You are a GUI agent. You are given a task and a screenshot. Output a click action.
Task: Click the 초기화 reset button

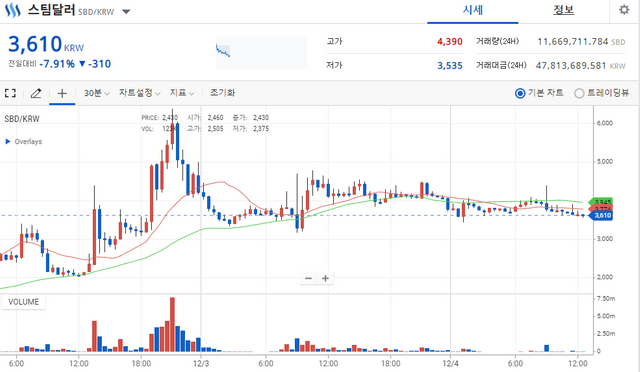pos(222,93)
